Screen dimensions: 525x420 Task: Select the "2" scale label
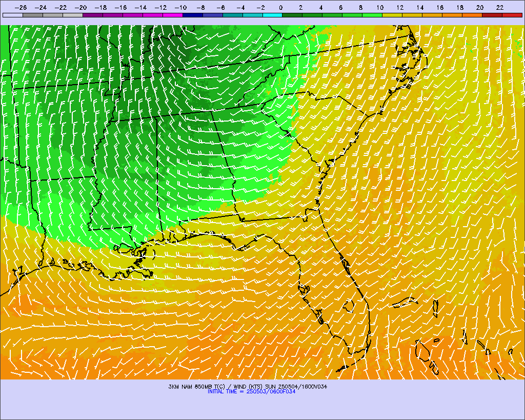(300, 7)
